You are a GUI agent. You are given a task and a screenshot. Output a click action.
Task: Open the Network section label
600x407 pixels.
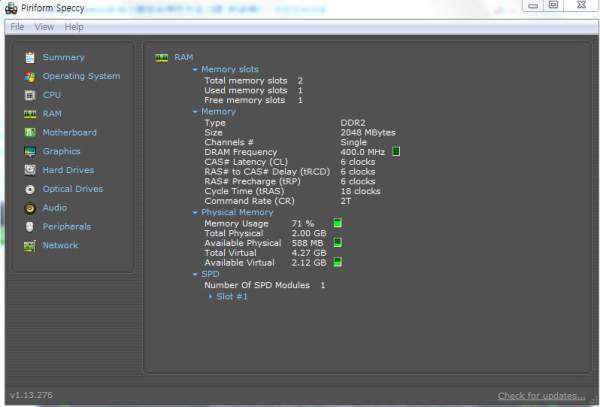pyautogui.click(x=60, y=245)
